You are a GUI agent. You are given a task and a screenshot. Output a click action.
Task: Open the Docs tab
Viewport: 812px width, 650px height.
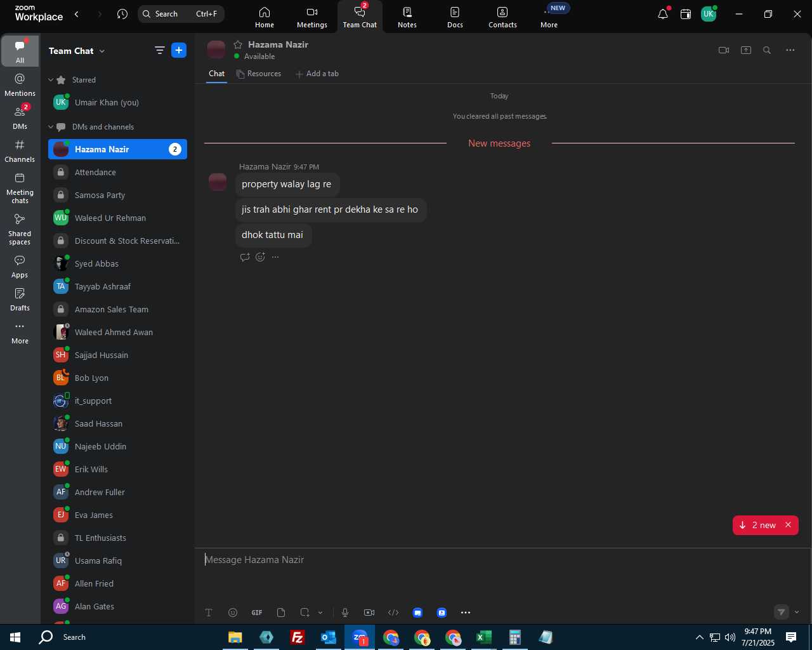455,17
